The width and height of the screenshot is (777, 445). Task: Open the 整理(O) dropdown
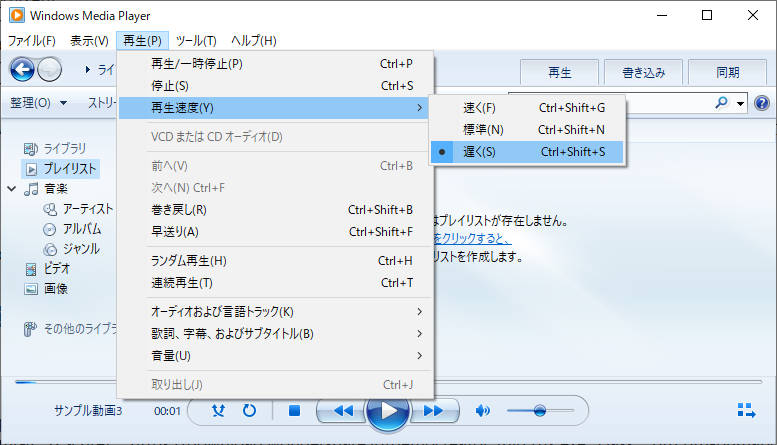click(x=39, y=103)
